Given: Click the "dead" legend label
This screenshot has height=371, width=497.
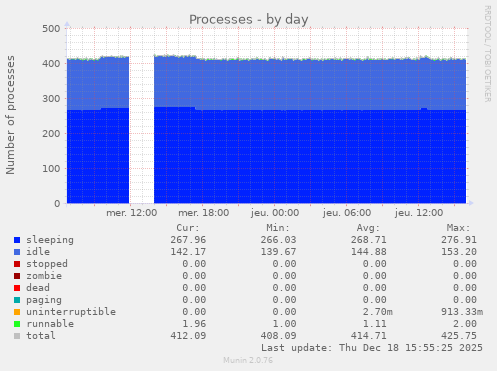Looking at the screenshot, I should pyautogui.click(x=38, y=288).
